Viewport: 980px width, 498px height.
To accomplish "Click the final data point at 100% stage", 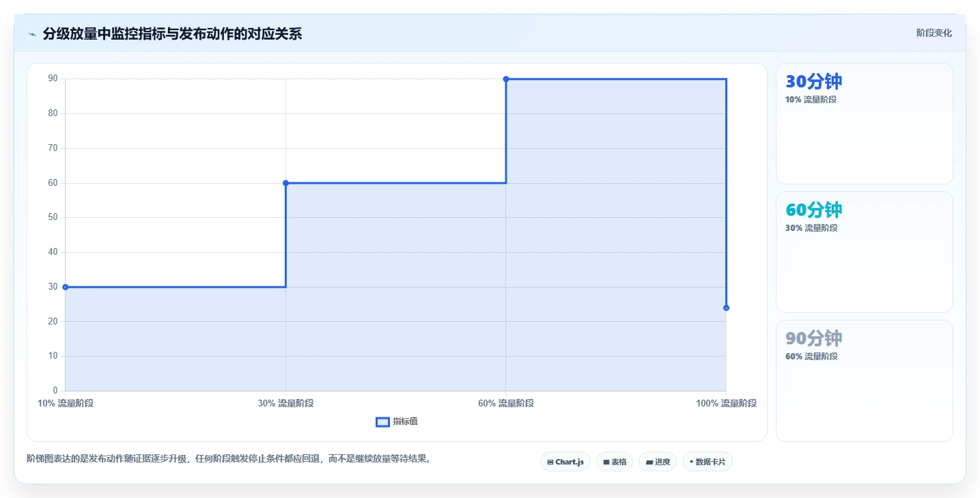I will click(x=726, y=307).
